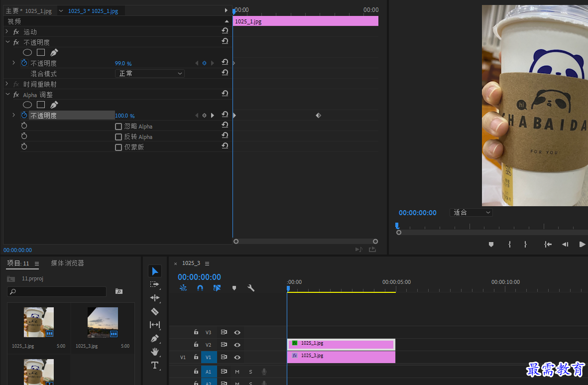Image resolution: width=588 pixels, height=385 pixels.
Task: Pick pen mask tool under 不透明度 effect
Action: coord(54,52)
